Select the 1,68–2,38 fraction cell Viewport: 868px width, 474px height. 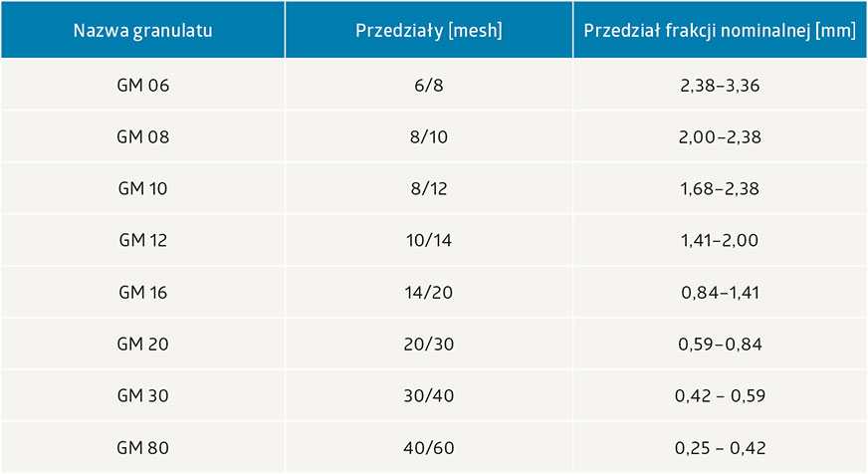point(720,189)
